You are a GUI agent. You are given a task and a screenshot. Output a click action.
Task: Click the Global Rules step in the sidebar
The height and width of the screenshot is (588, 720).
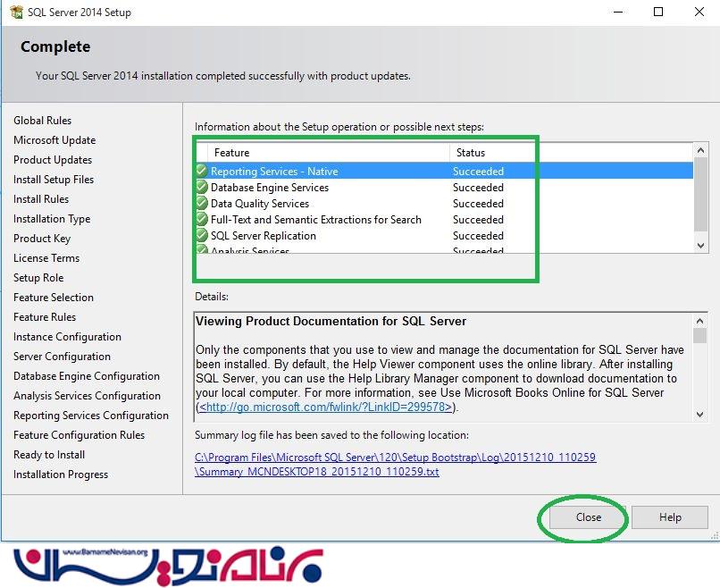42,121
